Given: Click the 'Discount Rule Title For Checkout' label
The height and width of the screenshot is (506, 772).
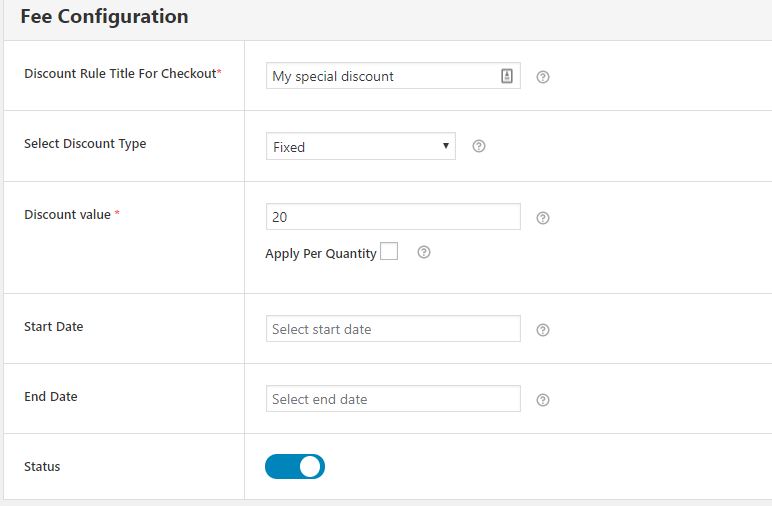Looking at the screenshot, I should pos(123,73).
